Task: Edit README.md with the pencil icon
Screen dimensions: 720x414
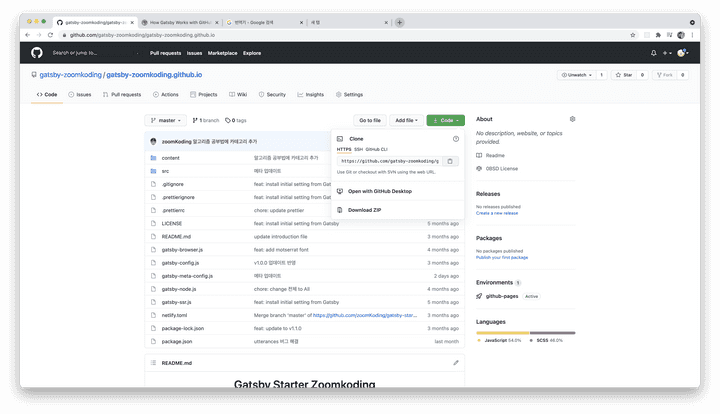Action: 456,363
